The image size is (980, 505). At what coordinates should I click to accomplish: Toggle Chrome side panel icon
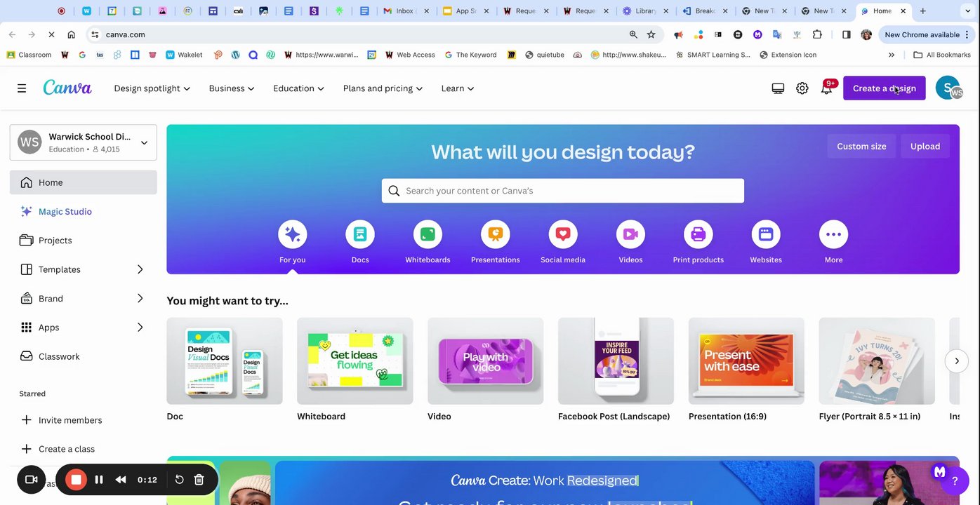(x=847, y=34)
